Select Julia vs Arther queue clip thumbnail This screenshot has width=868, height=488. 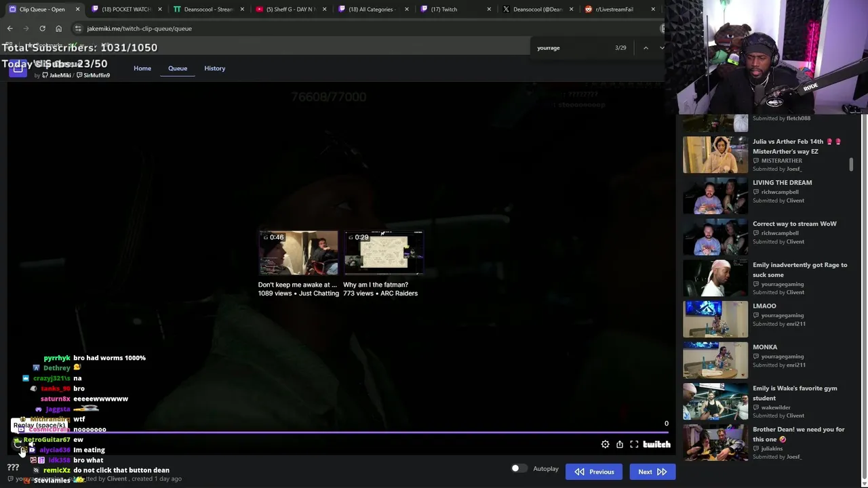pos(715,155)
